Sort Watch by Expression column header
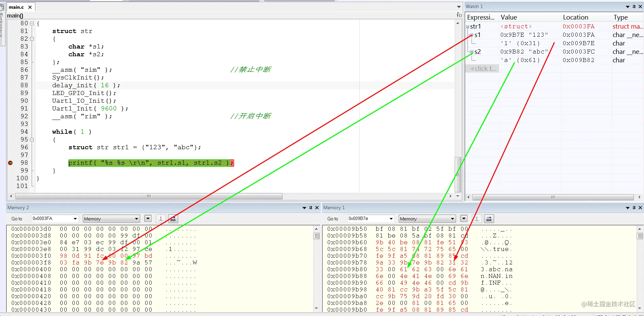The height and width of the screenshot is (316, 644). [481, 17]
